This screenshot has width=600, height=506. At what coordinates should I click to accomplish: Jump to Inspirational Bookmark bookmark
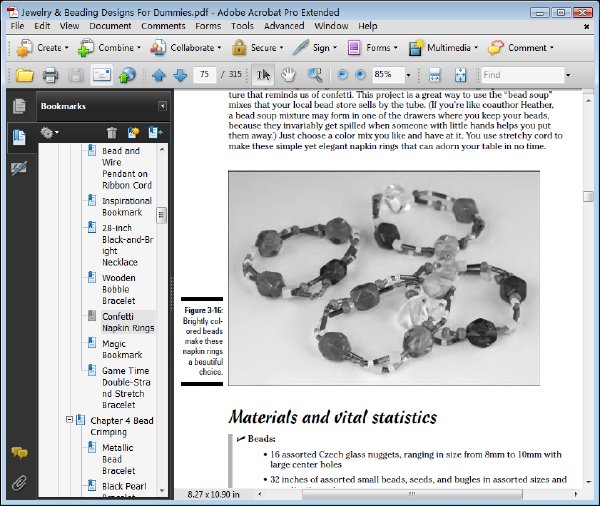(127, 207)
